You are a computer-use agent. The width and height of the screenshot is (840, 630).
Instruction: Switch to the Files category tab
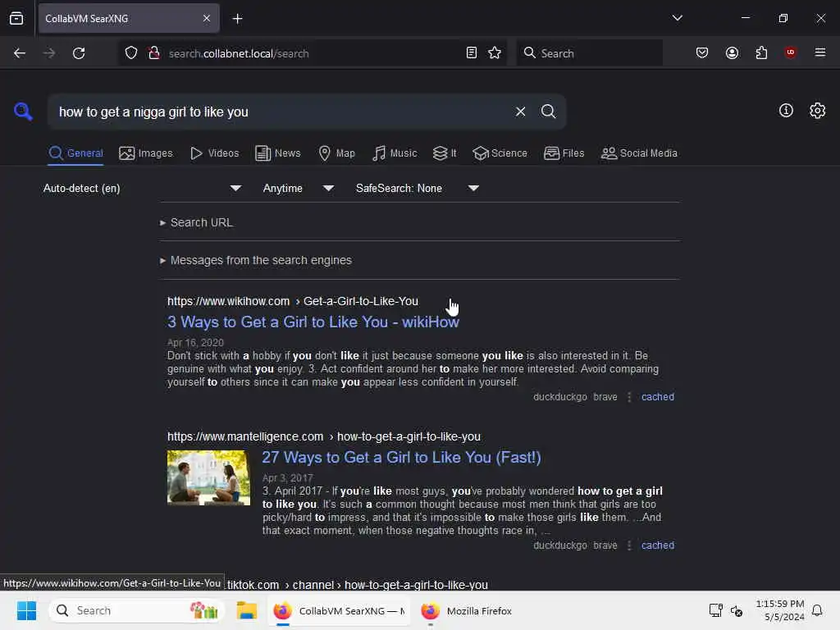[x=564, y=153]
